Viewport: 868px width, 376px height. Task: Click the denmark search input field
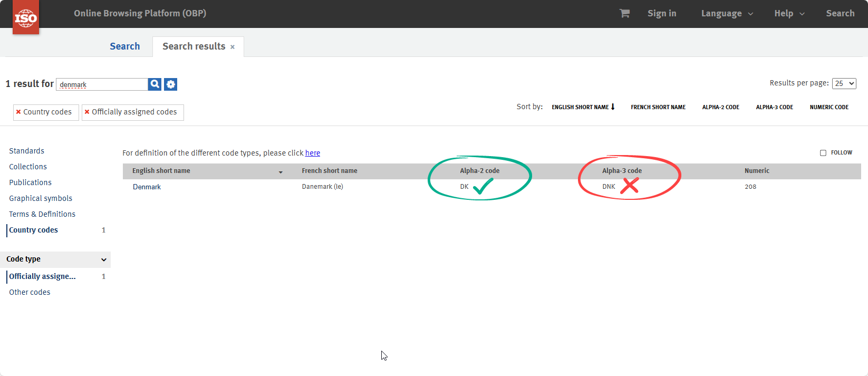pyautogui.click(x=102, y=84)
